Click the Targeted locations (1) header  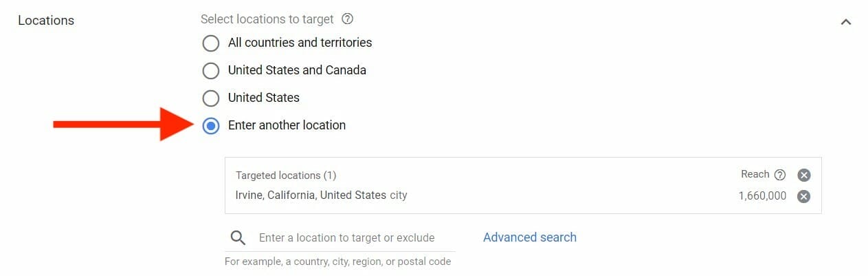coord(286,176)
